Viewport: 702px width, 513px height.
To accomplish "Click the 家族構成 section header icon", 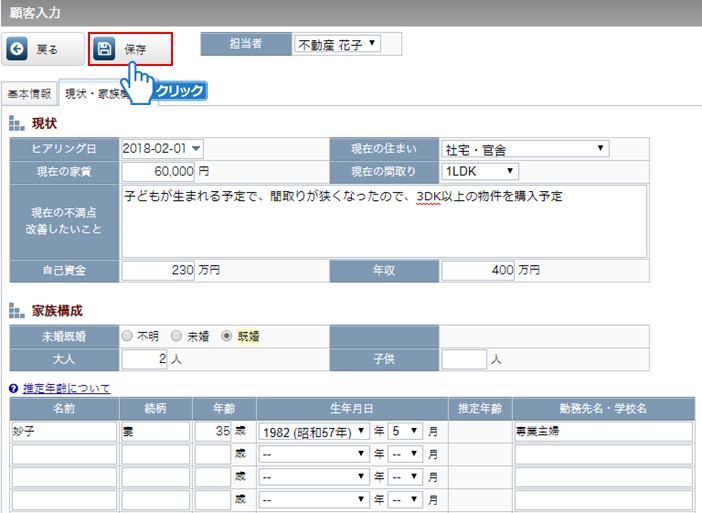I will click(x=16, y=311).
